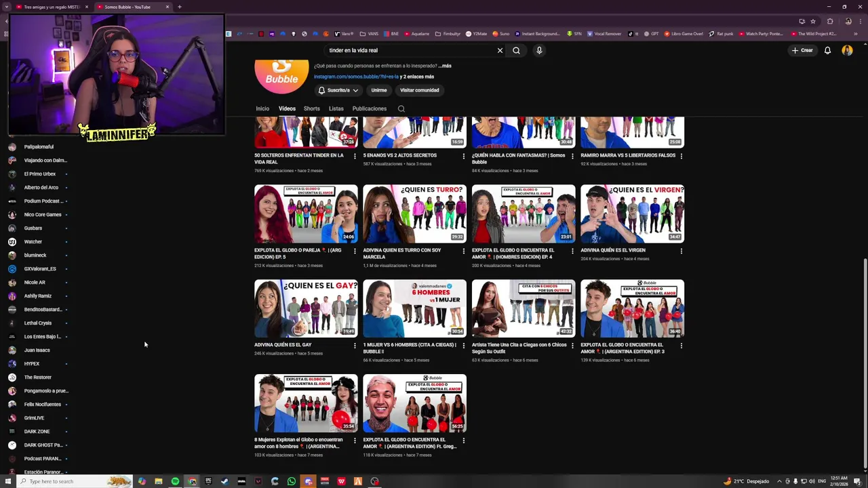Image resolution: width=868 pixels, height=488 pixels.
Task: Open the ¿QUIEN ES TURRO? video thumbnail
Action: pyautogui.click(x=414, y=213)
